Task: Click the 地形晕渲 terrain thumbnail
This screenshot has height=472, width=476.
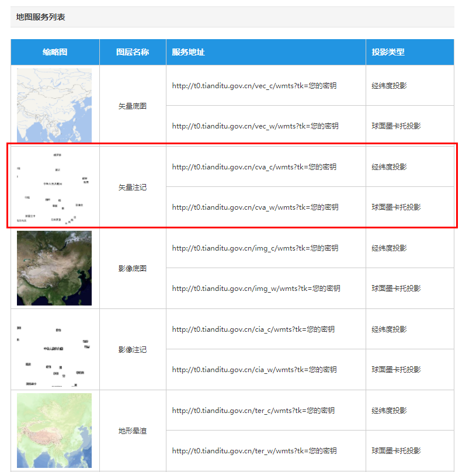Action: (x=54, y=431)
